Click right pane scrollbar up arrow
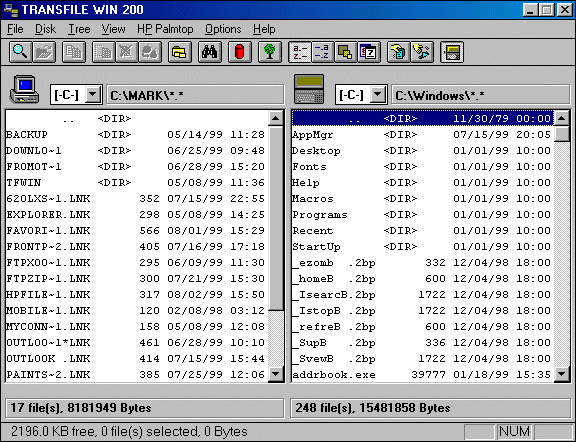Image resolution: width=576 pixels, height=442 pixels. [562, 118]
